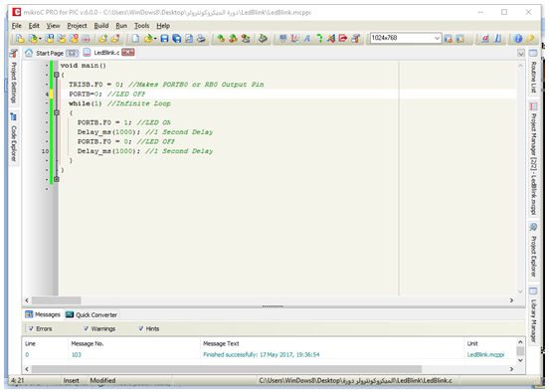Click the Open File folder icon

coord(148,38)
